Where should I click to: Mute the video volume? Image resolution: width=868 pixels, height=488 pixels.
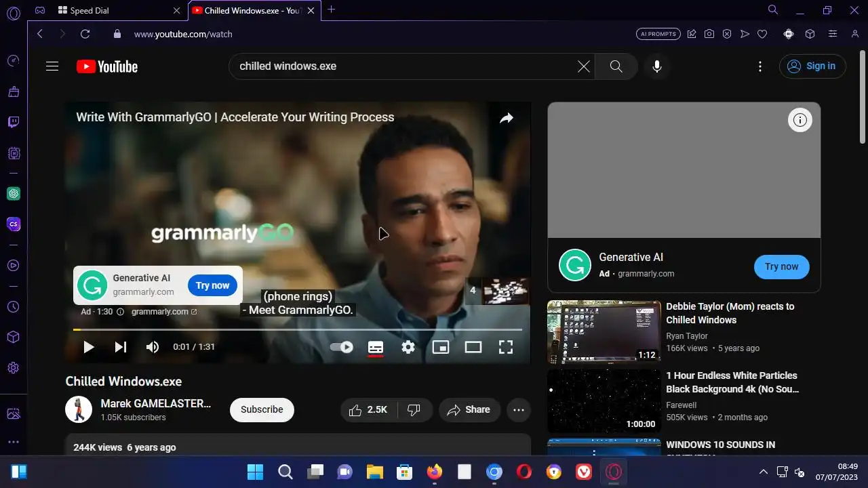point(153,347)
